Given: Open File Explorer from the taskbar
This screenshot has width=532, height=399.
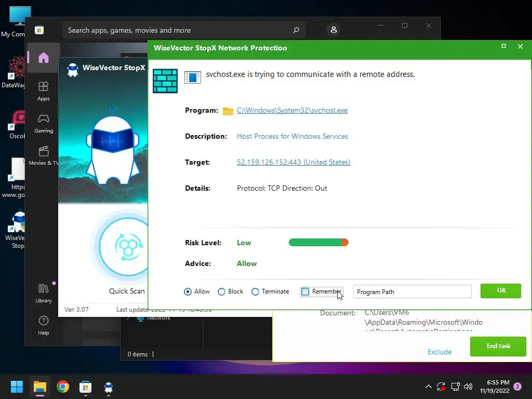Looking at the screenshot, I should coord(39,387).
